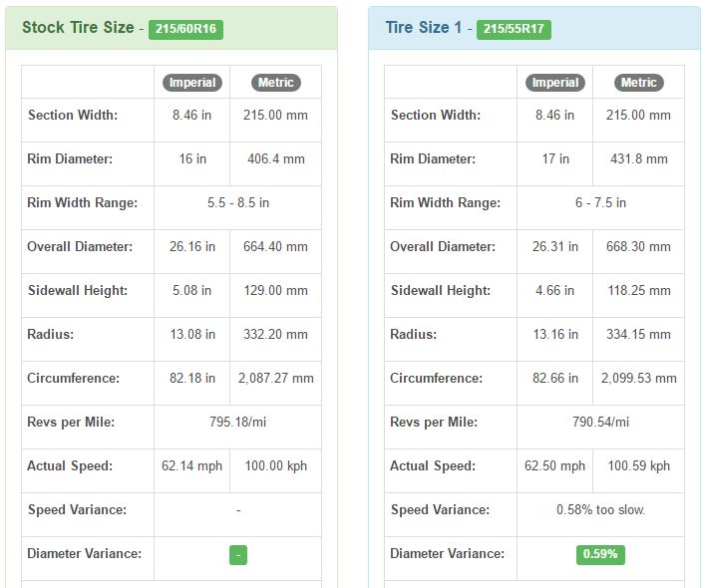706x588 pixels.
Task: Click the Stock Tire Size heading
Action: [77, 28]
